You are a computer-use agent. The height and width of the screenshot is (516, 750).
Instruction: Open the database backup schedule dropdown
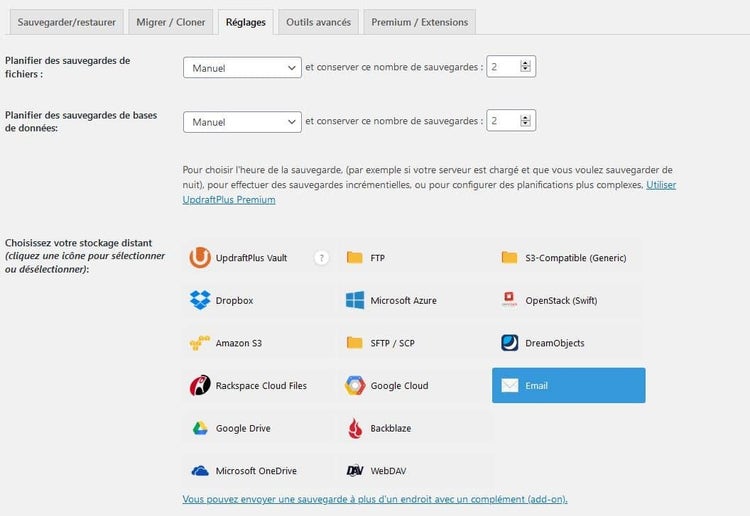click(242, 122)
